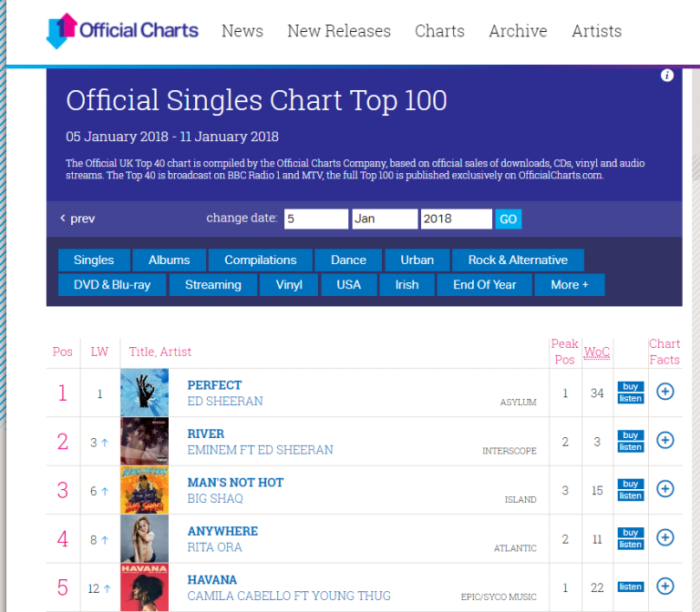Open chart facts plus icon for Havana

pos(665,586)
